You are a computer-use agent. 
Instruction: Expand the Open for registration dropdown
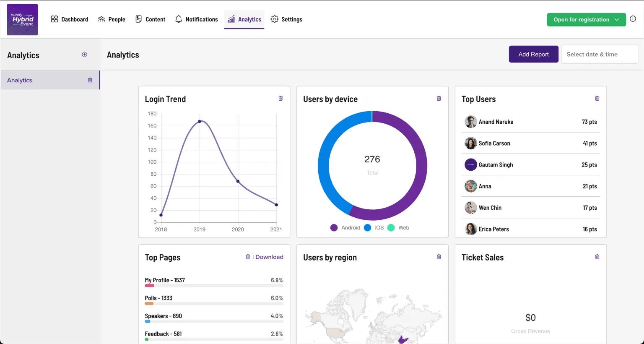point(586,20)
